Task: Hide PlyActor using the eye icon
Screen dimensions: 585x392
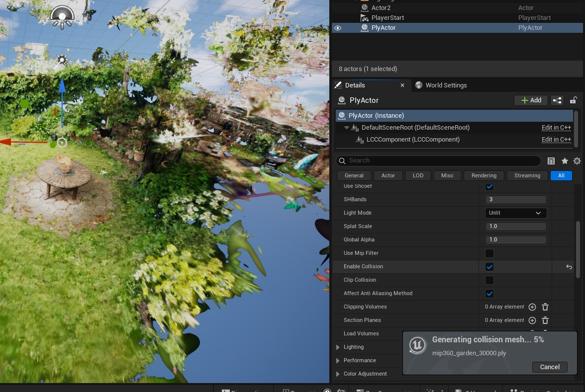Action: (338, 28)
